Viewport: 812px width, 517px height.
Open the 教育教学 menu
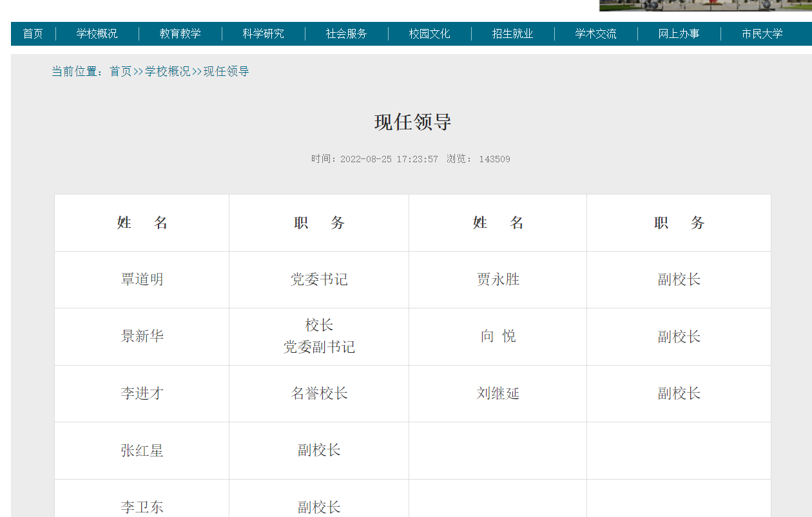[x=180, y=34]
